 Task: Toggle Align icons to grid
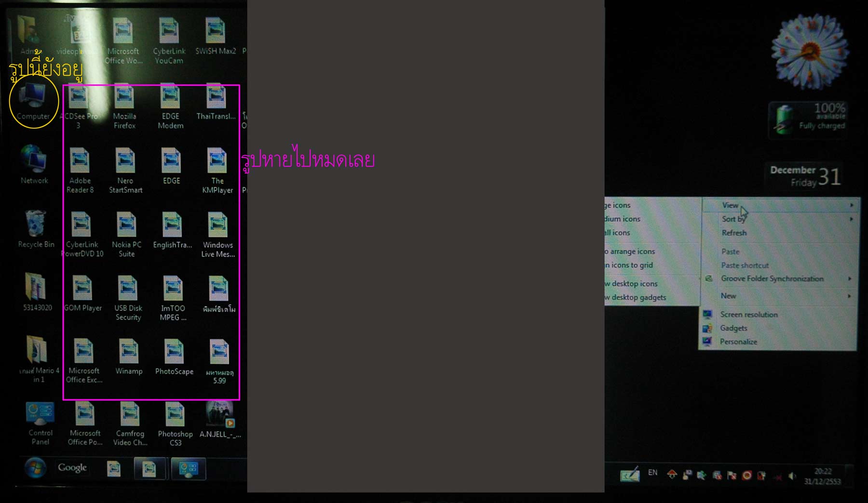click(652, 265)
